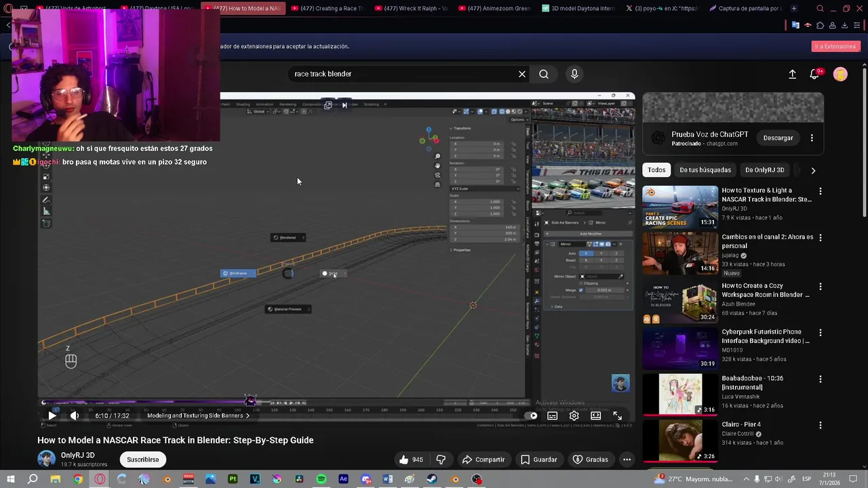Screen dimensions: 868x488
Task: Mute the video with the volume icon
Action: [x=75, y=415]
